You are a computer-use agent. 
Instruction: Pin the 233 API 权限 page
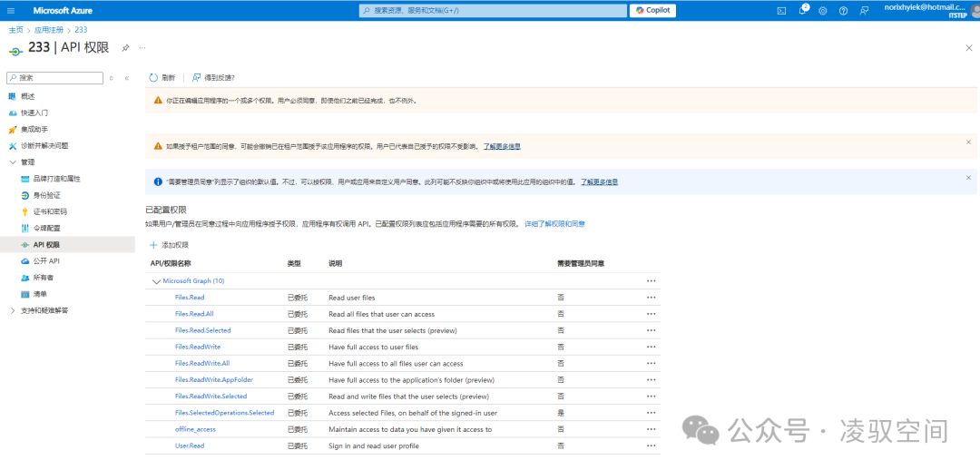tap(125, 48)
